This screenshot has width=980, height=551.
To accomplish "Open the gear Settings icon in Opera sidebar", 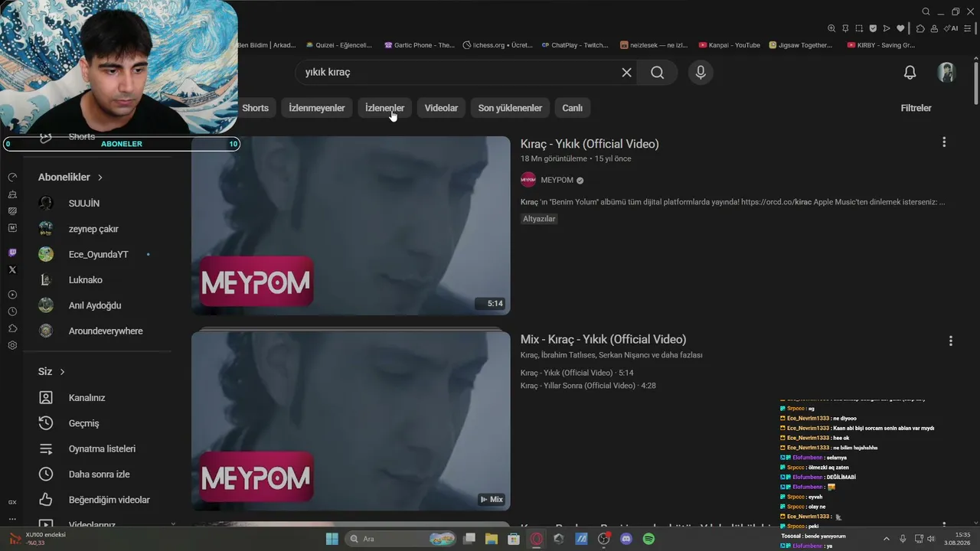I will click(x=12, y=345).
